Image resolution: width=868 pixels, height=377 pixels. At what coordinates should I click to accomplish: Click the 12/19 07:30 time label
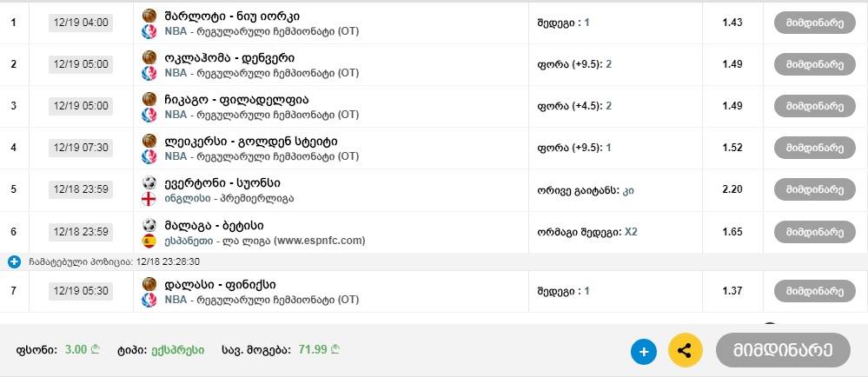tap(81, 148)
